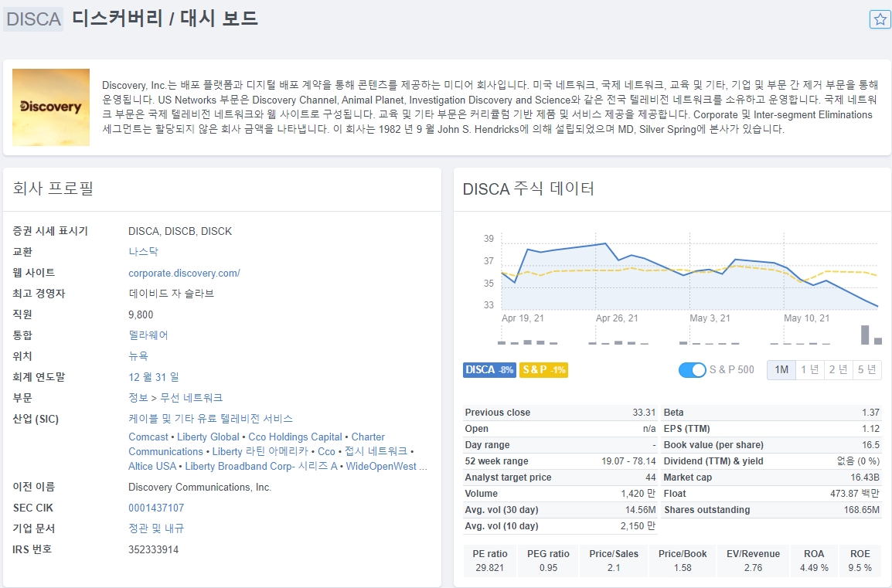892x588 pixels.
Task: Visit corporate.discovery.com website link
Action: (x=184, y=273)
